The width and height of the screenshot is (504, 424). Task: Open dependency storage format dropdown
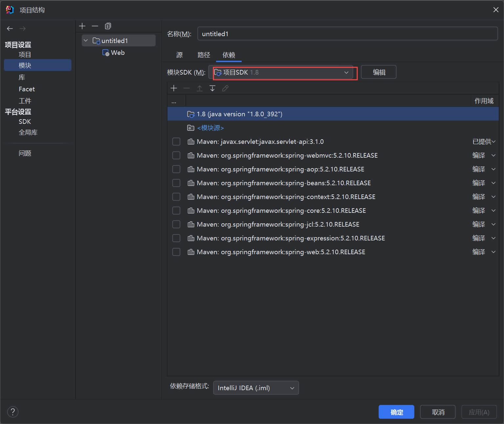click(256, 388)
